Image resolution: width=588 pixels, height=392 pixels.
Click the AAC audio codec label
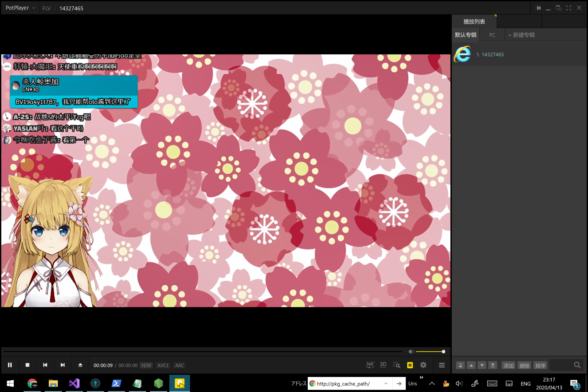pos(179,365)
